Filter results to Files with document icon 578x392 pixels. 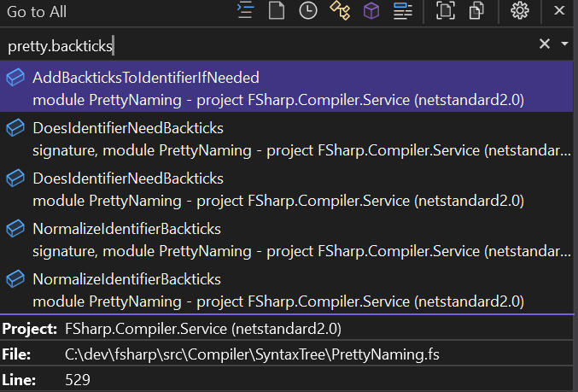tap(277, 11)
